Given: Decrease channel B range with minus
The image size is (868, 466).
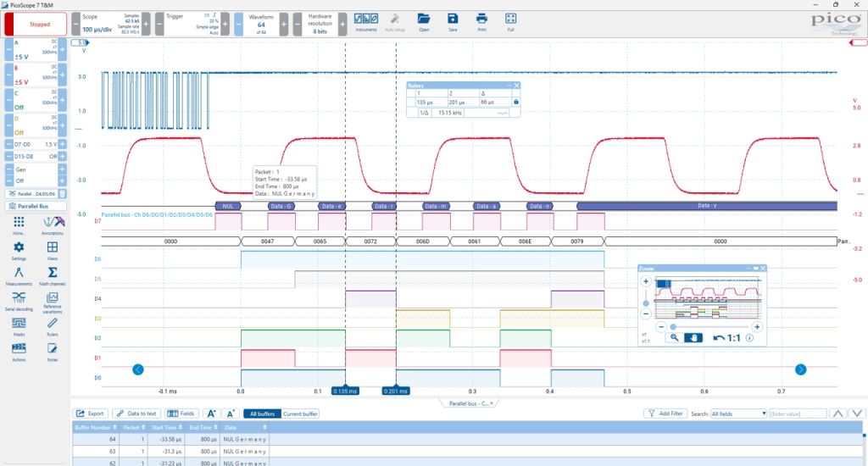Looking at the screenshot, I should (x=8, y=75).
